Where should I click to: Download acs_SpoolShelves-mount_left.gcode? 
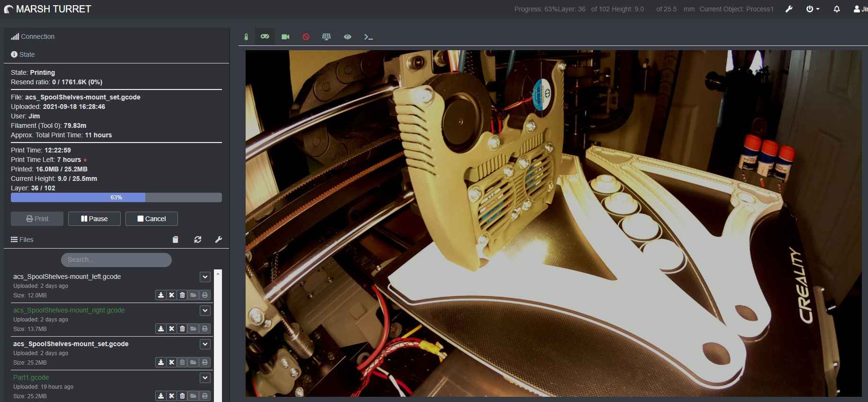[161, 295]
